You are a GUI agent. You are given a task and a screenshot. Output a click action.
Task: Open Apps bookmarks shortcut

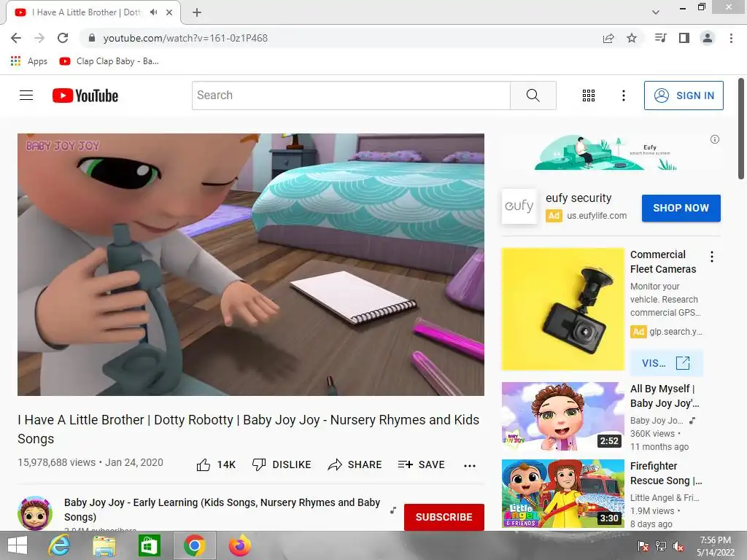pos(29,61)
